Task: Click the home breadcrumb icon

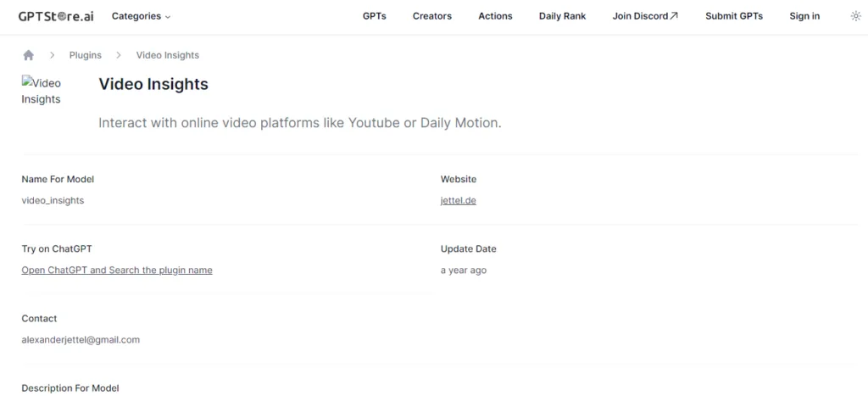Action: tap(28, 55)
